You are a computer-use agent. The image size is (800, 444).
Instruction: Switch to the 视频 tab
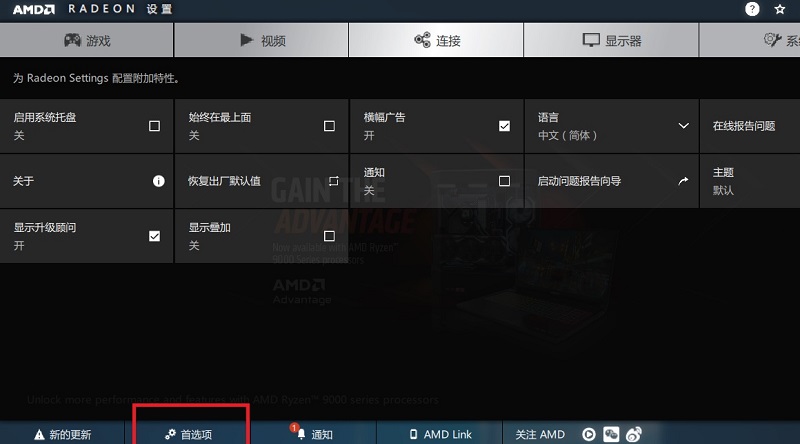261,40
